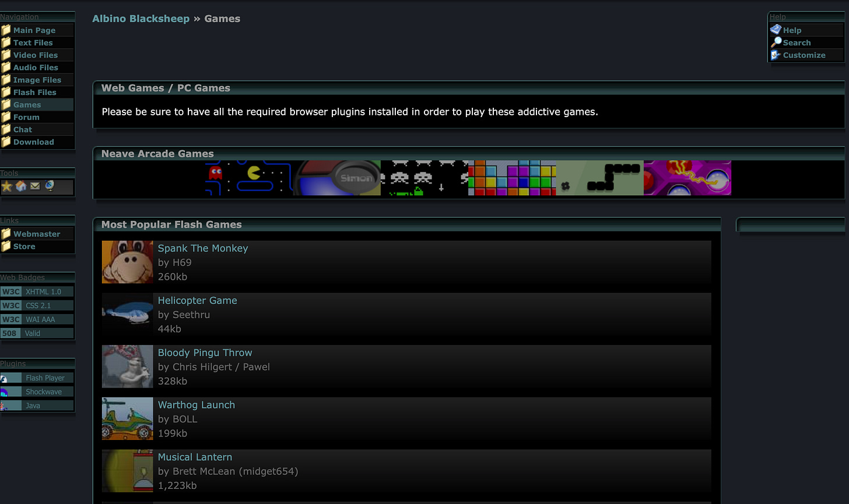Select Games in the navigation menu

37,105
